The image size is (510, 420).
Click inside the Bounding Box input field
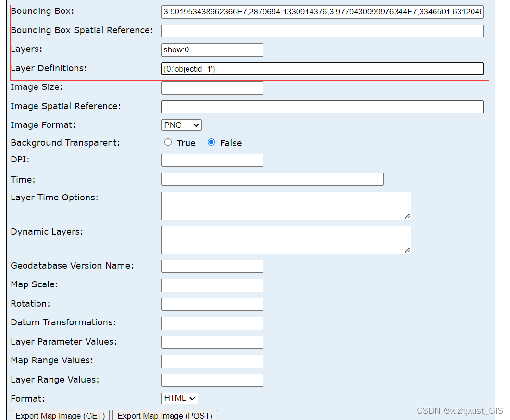click(x=322, y=12)
